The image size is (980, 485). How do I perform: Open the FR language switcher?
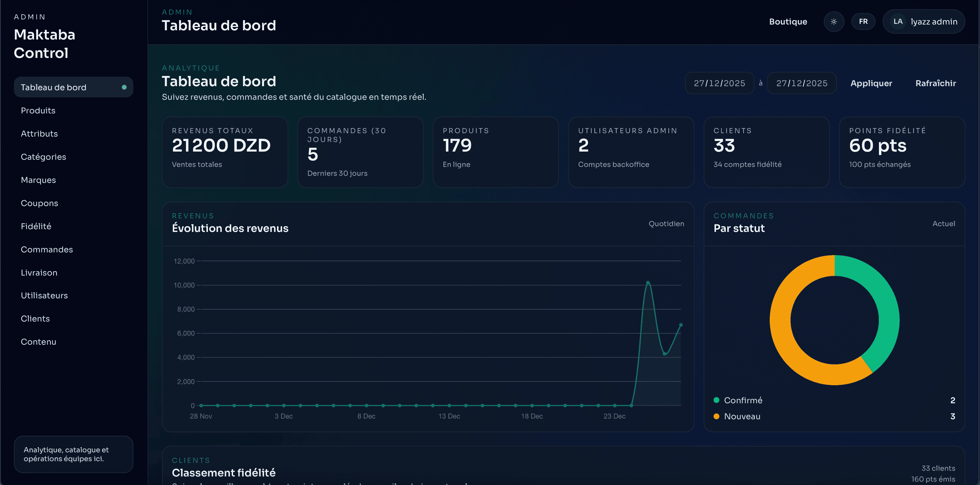(863, 21)
